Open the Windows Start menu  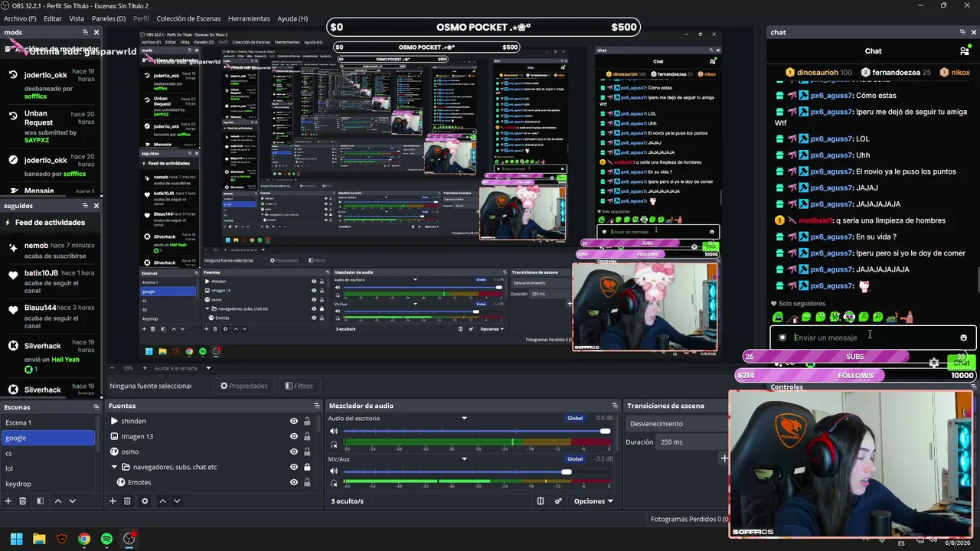16,539
